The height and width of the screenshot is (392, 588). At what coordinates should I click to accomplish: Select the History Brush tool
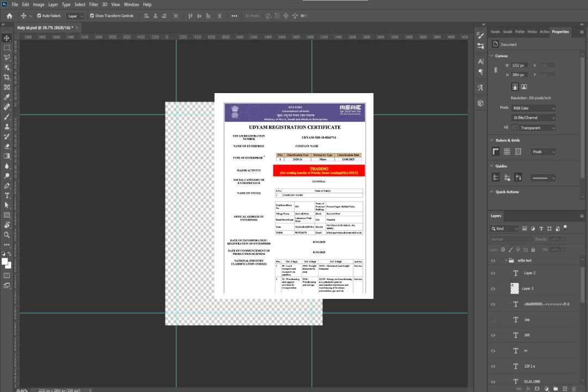pos(7,136)
